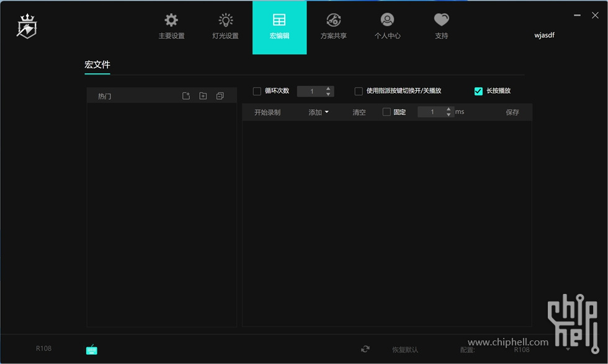The image size is (608, 364).
Task: Click the collapse/duplicate icon in 热门 header
Action: click(x=220, y=95)
